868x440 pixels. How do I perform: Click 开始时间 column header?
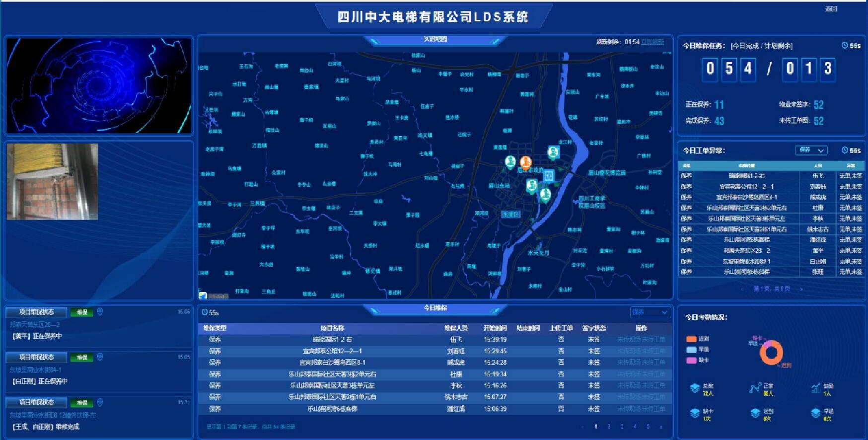click(x=495, y=328)
